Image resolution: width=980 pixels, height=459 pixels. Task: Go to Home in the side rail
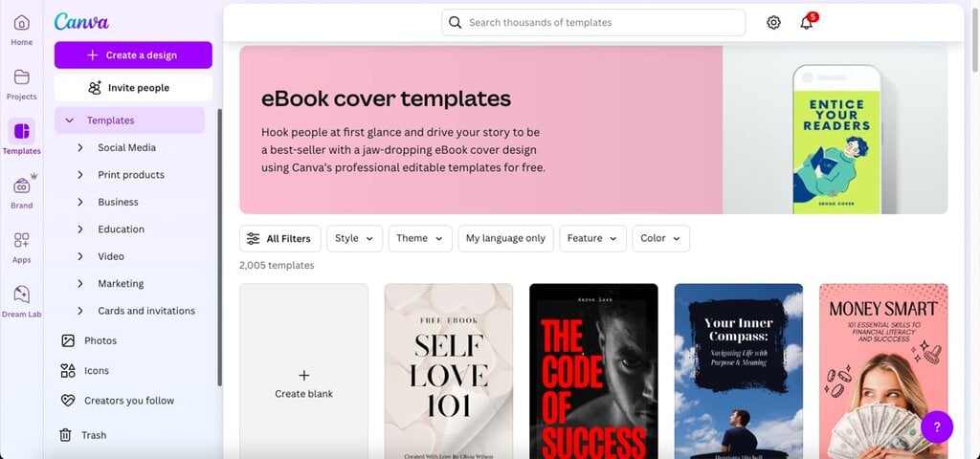(21, 30)
